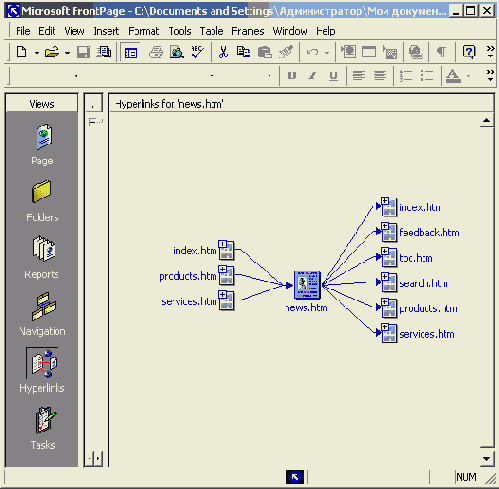Expand the plus on left products.htm node
The height and width of the screenshot is (489, 499).
tap(222, 269)
